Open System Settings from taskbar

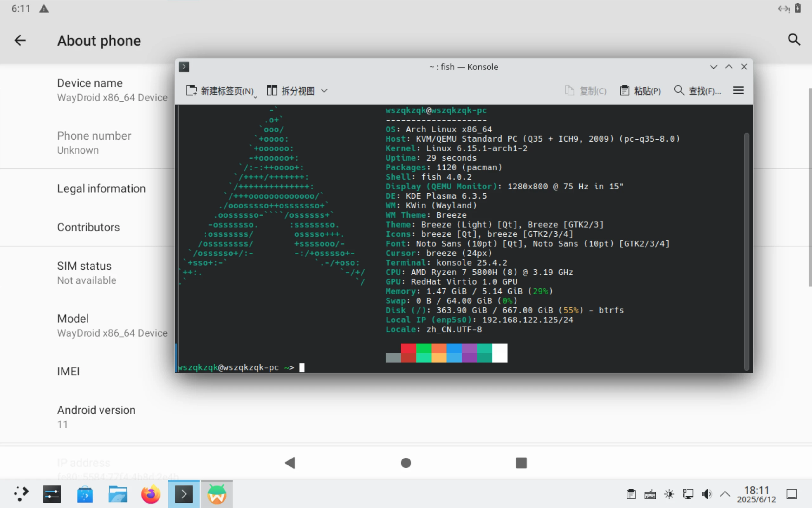point(52,494)
